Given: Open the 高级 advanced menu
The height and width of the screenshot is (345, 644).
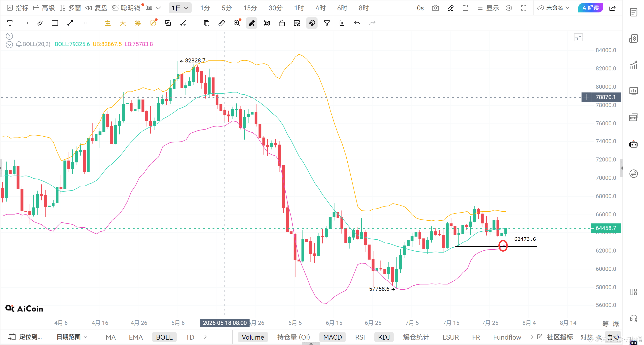Looking at the screenshot, I should (44, 8).
